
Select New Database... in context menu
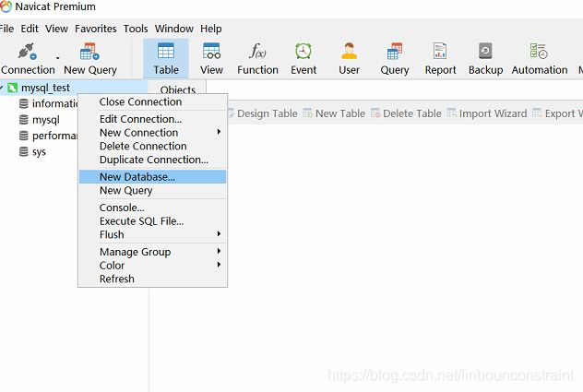[x=152, y=177]
